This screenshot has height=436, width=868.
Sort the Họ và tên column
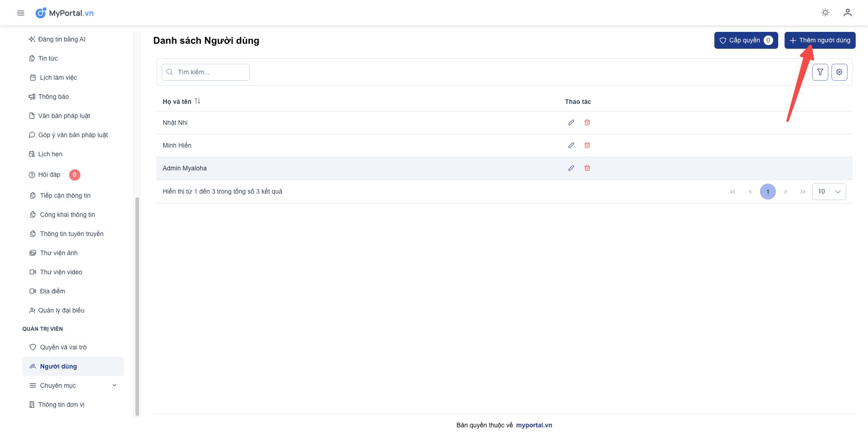point(197,101)
